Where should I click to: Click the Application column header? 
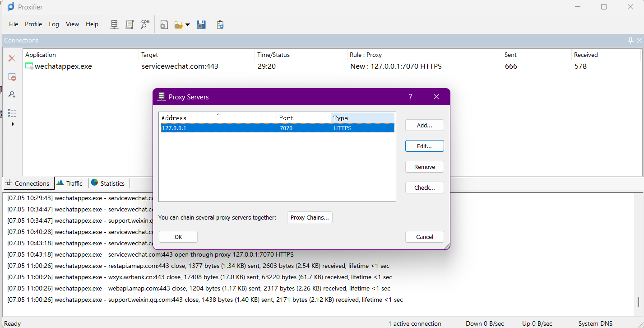pos(81,55)
